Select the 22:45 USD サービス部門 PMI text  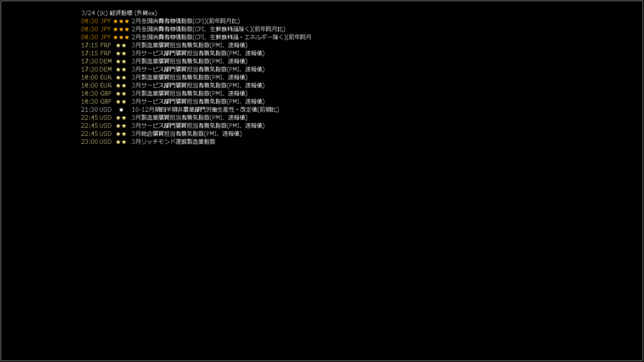tap(198, 126)
